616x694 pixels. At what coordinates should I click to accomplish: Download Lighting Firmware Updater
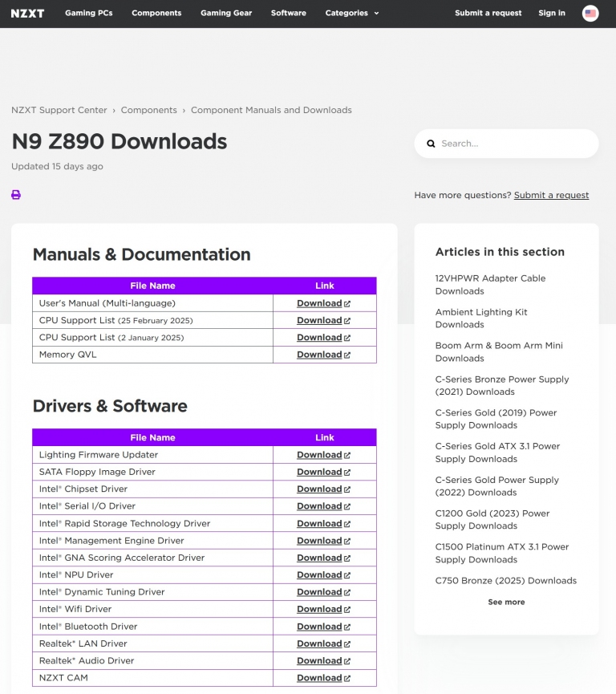click(323, 455)
